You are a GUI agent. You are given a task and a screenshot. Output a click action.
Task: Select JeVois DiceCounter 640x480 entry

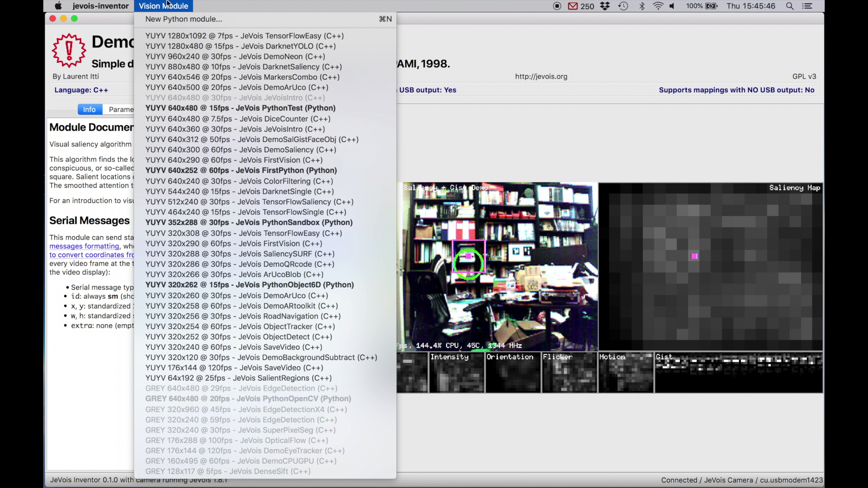tap(238, 119)
